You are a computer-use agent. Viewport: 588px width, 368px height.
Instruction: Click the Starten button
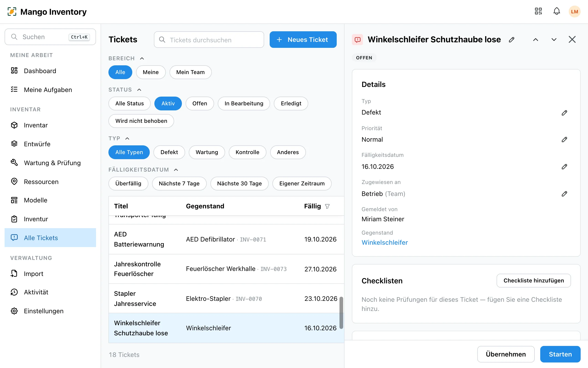(x=560, y=354)
